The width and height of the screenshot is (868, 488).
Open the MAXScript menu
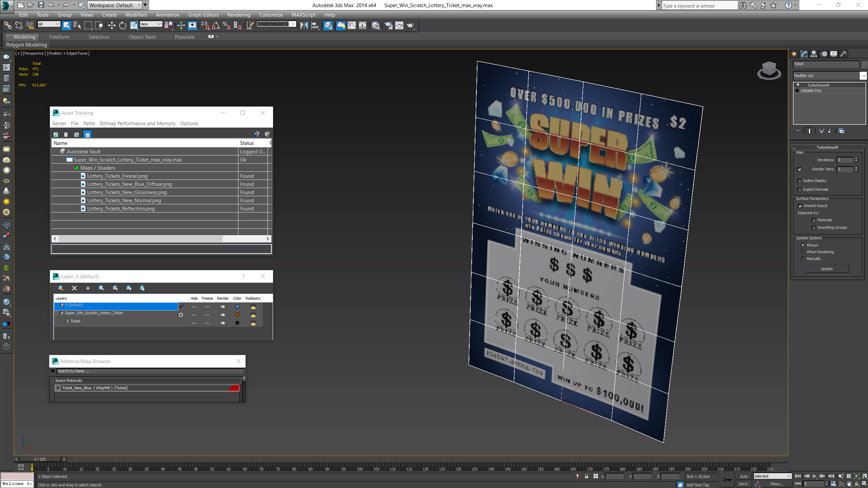[303, 15]
